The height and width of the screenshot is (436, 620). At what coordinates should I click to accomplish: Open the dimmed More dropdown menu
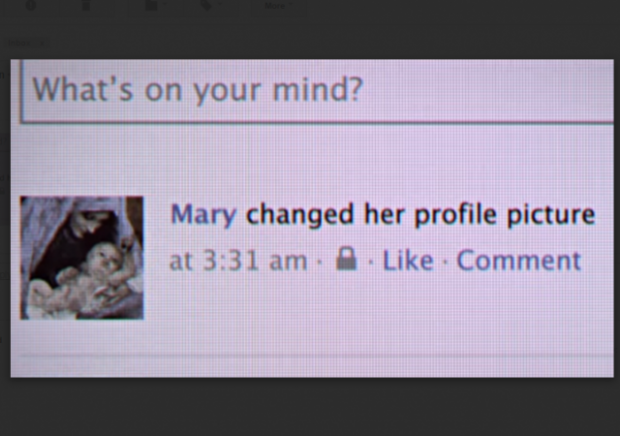point(278,6)
